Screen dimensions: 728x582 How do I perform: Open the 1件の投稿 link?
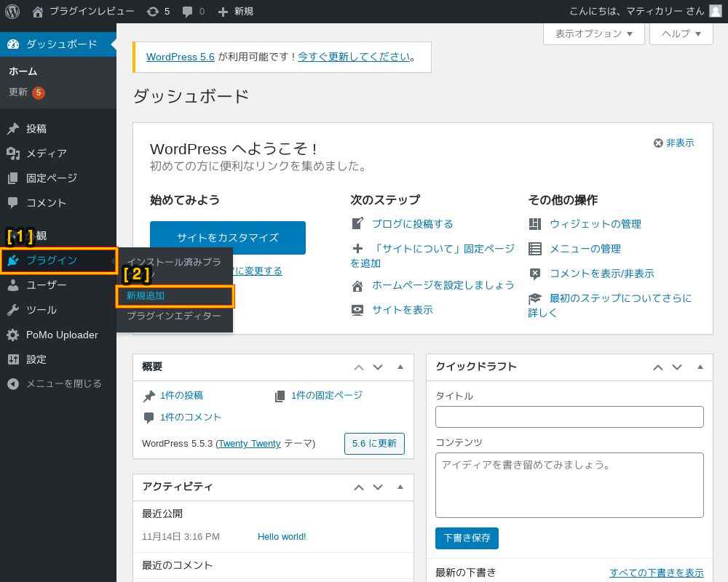181,396
